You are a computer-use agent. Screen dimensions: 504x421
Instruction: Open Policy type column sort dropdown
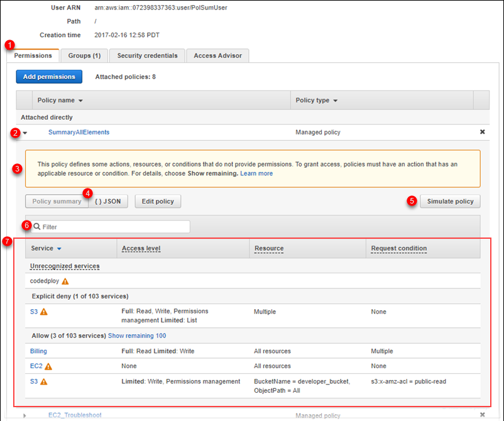point(335,101)
